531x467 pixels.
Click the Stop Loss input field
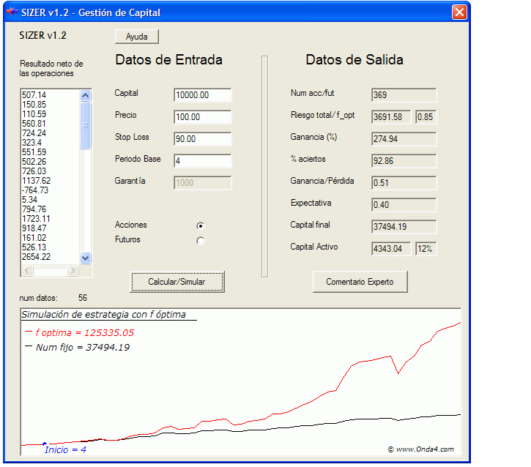point(203,139)
